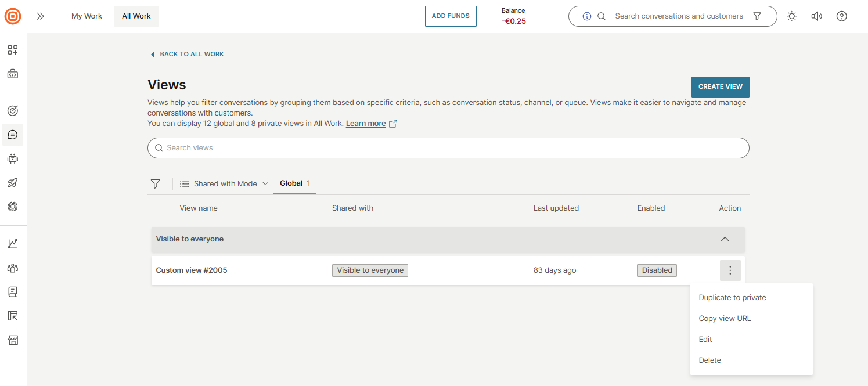The image size is (868, 386).
Task: Click the Create View button
Action: point(720,87)
